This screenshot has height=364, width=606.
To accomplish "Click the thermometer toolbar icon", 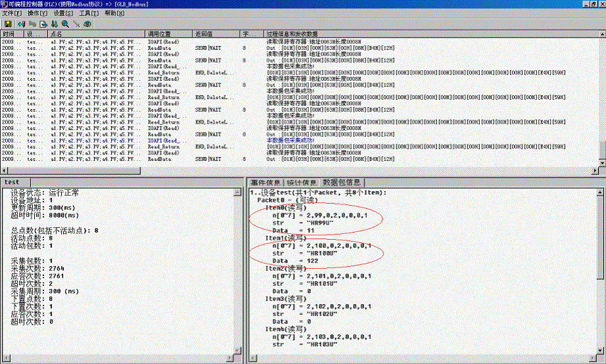I will click(x=55, y=24).
